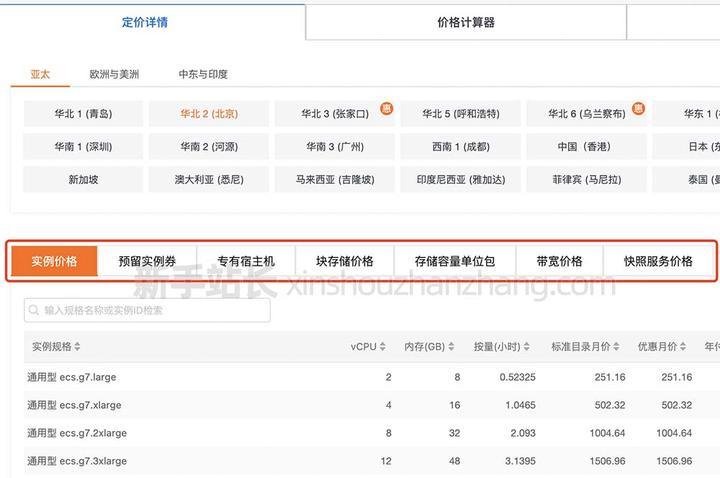
Task: Choose region 华南 3 (广州)
Action: pyautogui.click(x=335, y=146)
